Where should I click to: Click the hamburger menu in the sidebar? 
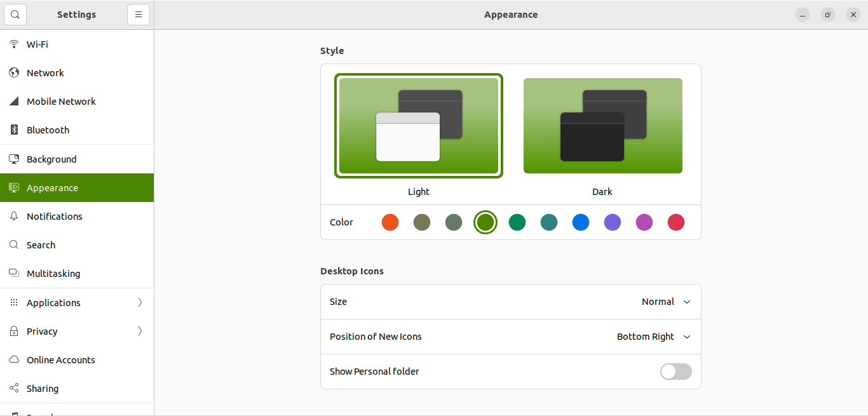coord(139,14)
